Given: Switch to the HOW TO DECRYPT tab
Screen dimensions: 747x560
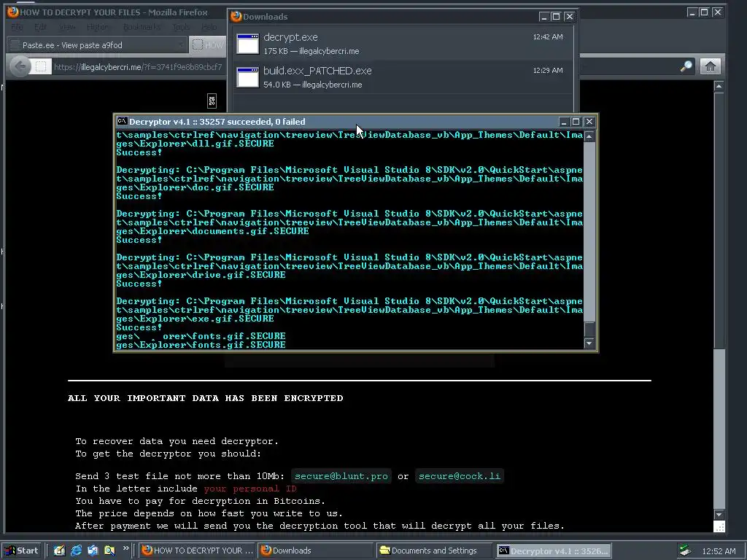Looking at the screenshot, I should pos(208,45).
